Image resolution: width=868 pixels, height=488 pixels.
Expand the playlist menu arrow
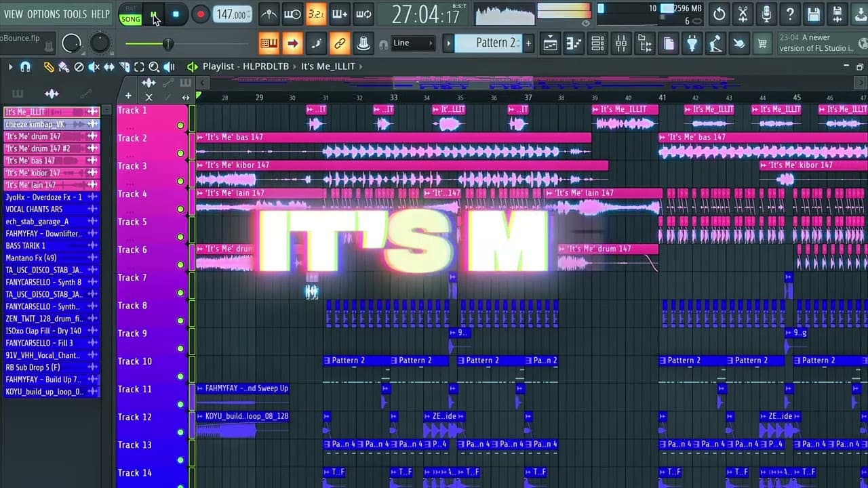10,67
